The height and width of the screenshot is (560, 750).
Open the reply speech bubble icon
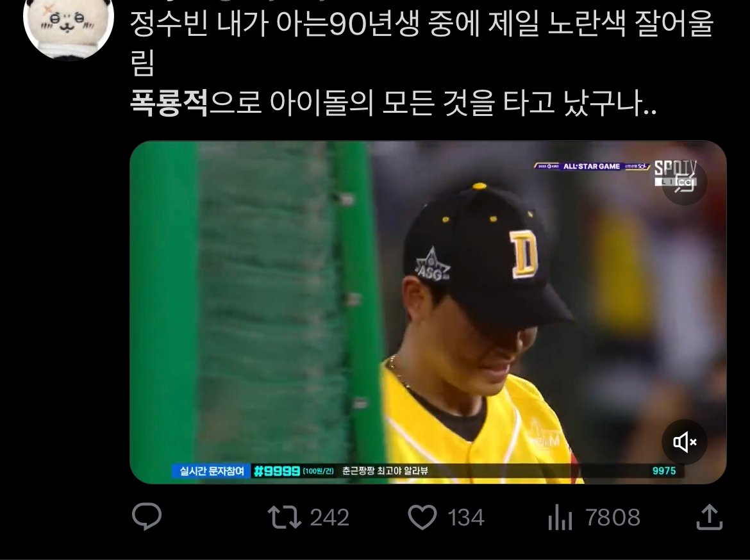pos(147,516)
